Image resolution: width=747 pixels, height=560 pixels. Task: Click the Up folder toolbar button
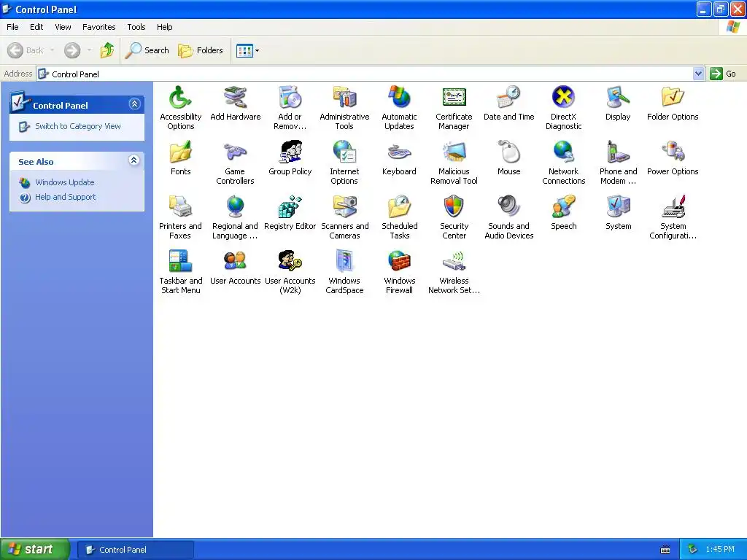107,50
